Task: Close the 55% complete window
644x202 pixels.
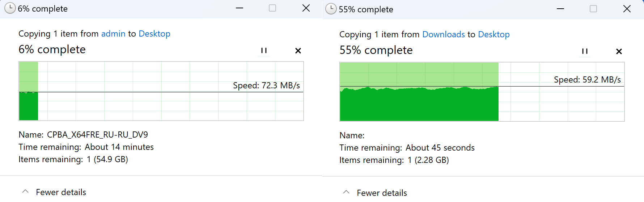Action: coord(627,9)
